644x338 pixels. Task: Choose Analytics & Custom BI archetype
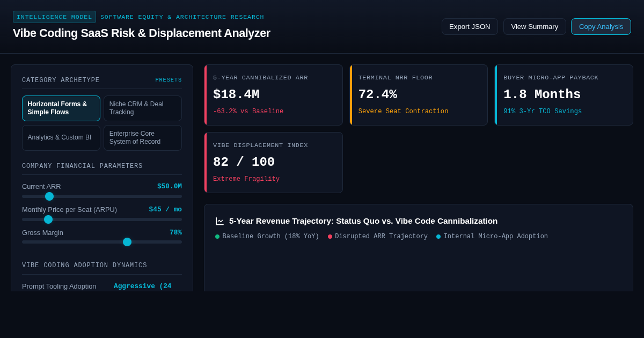point(61,138)
